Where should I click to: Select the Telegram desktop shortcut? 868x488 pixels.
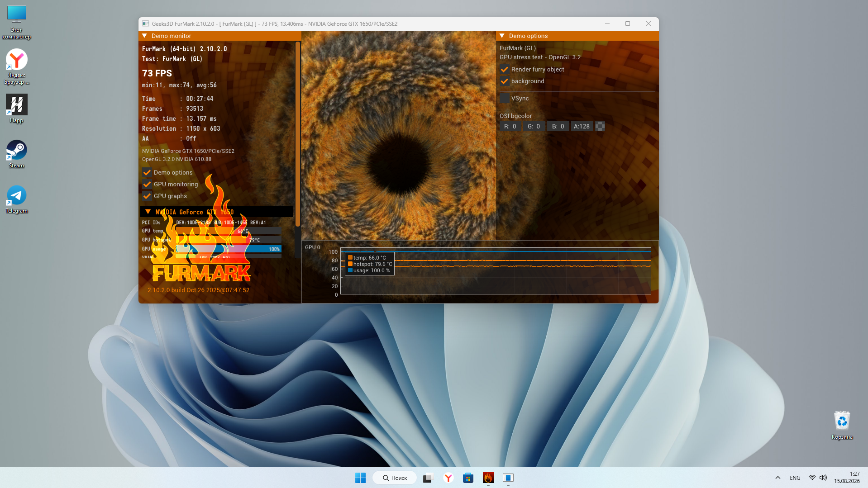[x=17, y=199]
